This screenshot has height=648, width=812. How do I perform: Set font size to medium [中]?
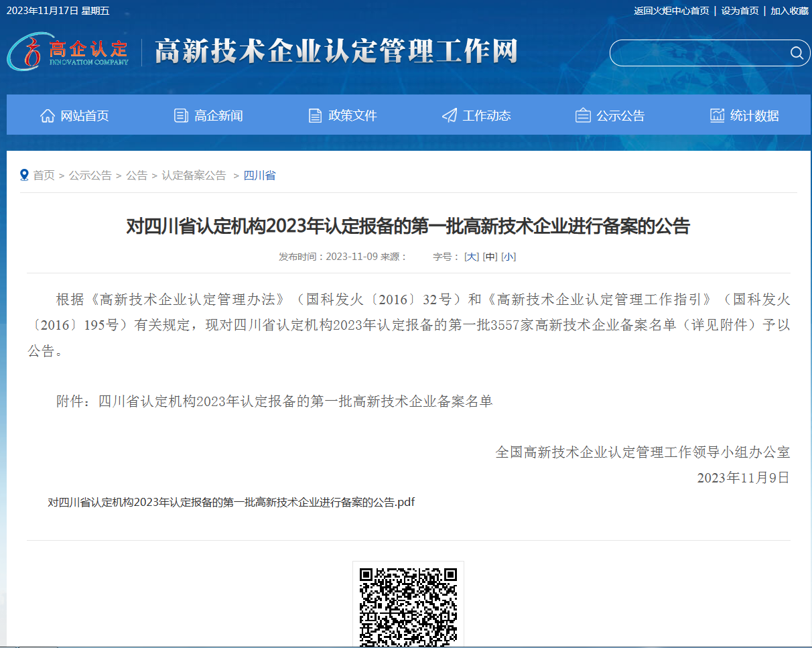490,257
